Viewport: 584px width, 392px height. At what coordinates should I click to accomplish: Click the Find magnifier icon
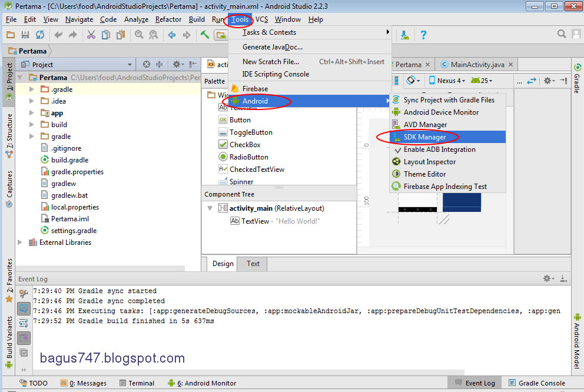[139, 35]
